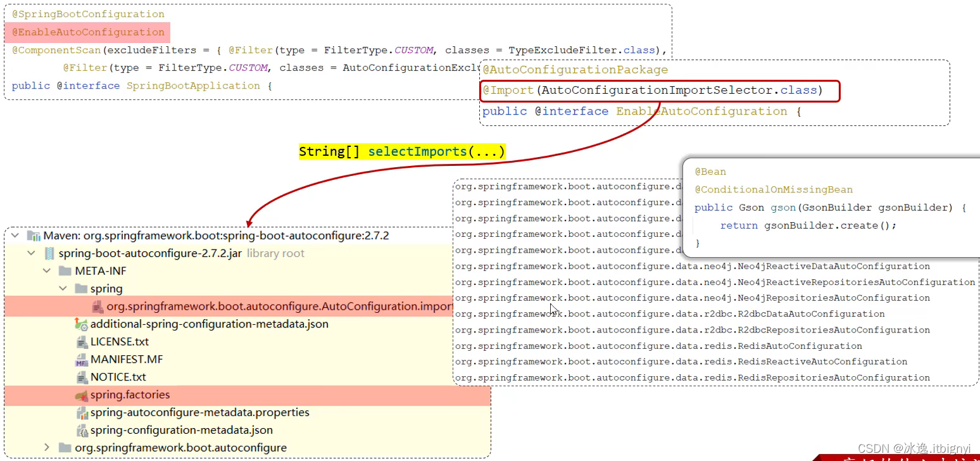Open the NOTICE.txt file
The image size is (980, 461).
118,377
